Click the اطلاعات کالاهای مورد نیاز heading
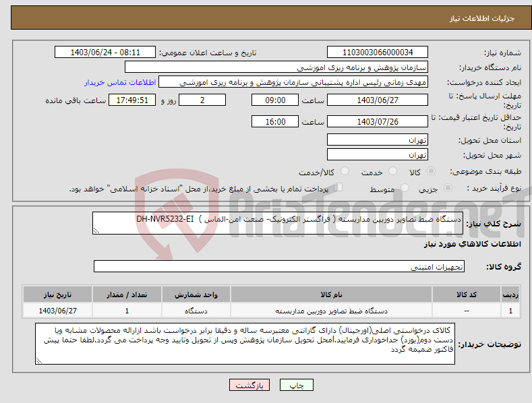The width and height of the screenshot is (532, 403). click(472, 244)
